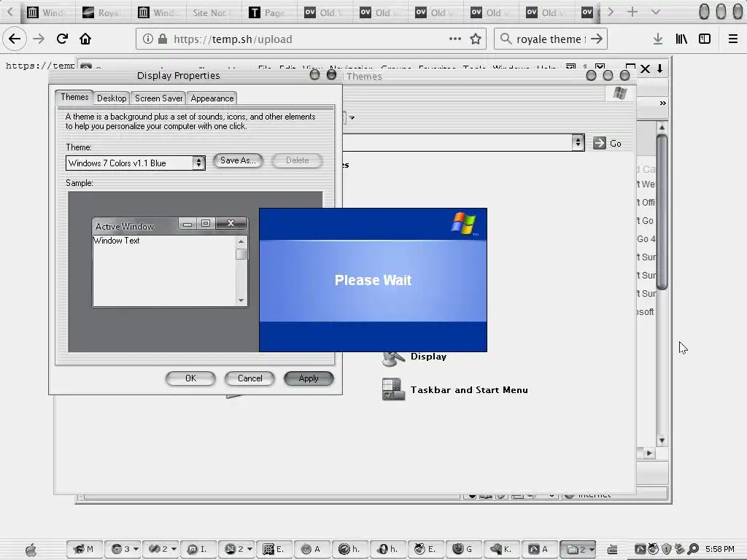Screen dimensions: 747x560
Task: List all tabs with the down chevron
Action: (x=656, y=12)
